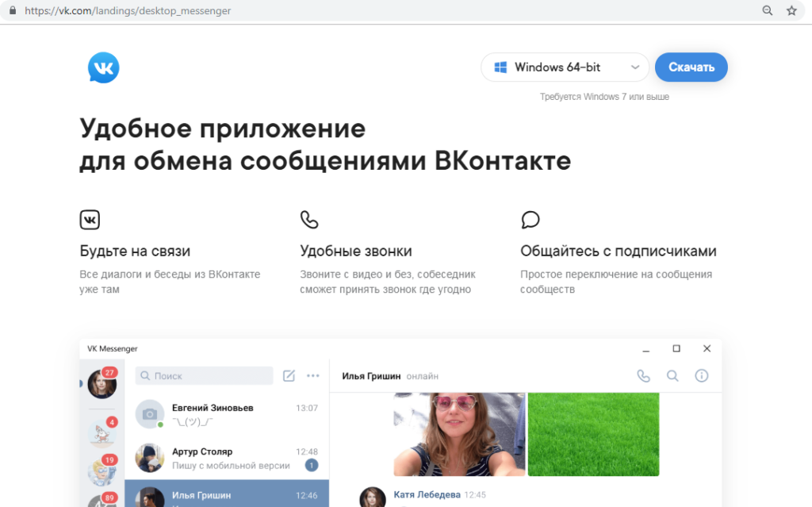Click the Будьте на связи heading

(135, 251)
